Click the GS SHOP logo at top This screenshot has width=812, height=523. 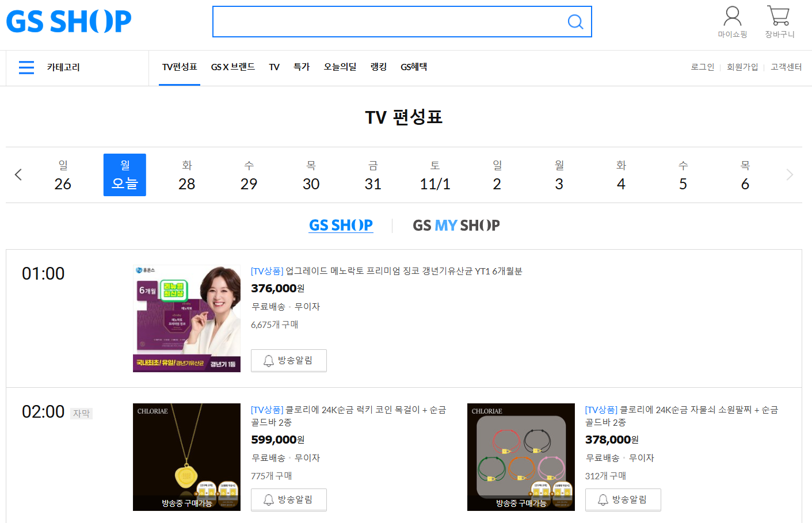[x=68, y=21]
